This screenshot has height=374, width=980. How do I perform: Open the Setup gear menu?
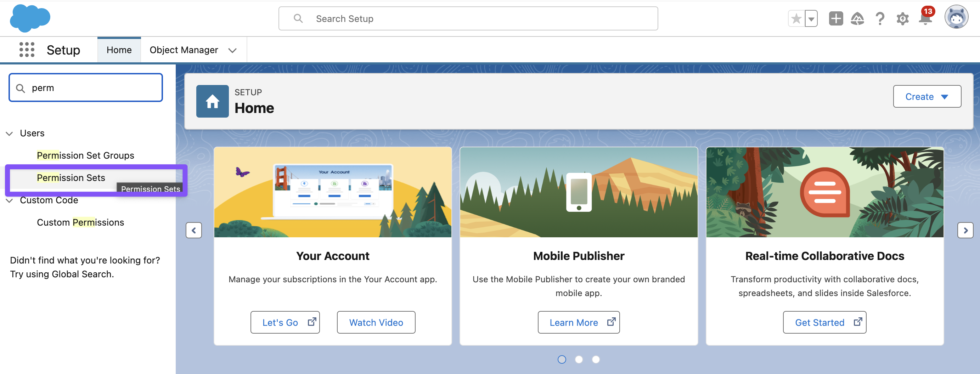[x=902, y=19]
